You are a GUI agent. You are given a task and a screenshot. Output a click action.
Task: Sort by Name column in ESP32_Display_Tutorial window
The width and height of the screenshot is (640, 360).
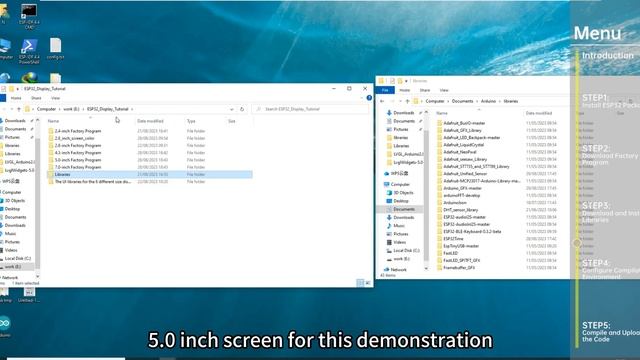53,121
